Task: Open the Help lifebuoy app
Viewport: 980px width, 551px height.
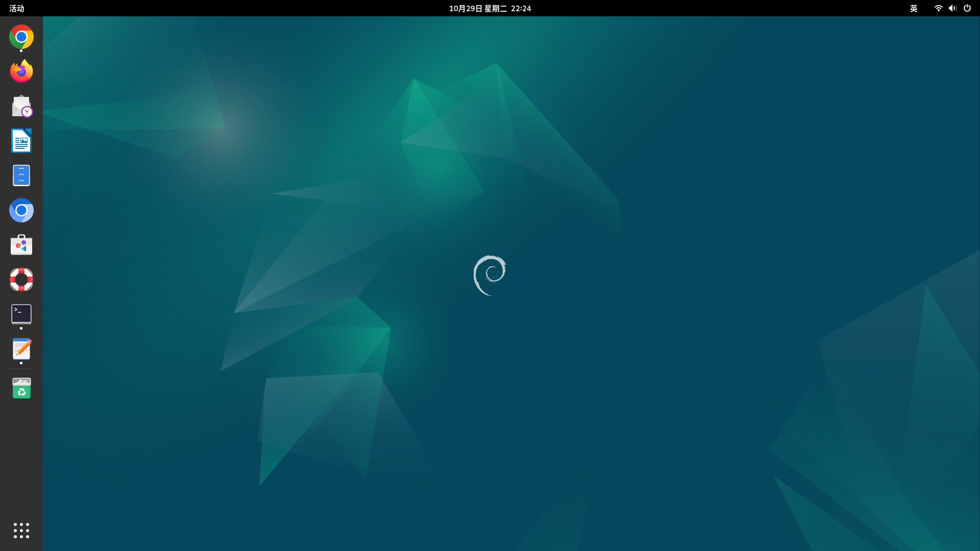Action: [x=21, y=280]
